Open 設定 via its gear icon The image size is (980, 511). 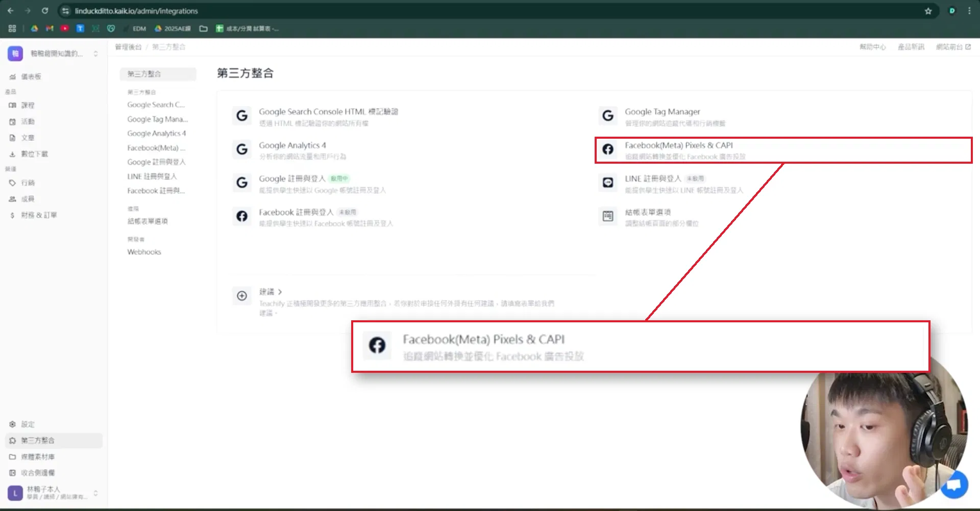[12, 424]
